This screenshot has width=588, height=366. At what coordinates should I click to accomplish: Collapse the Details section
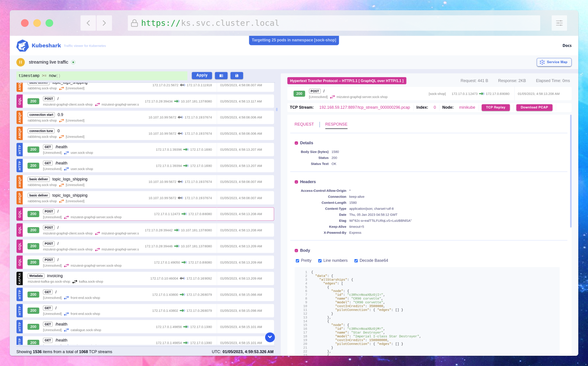(296, 143)
